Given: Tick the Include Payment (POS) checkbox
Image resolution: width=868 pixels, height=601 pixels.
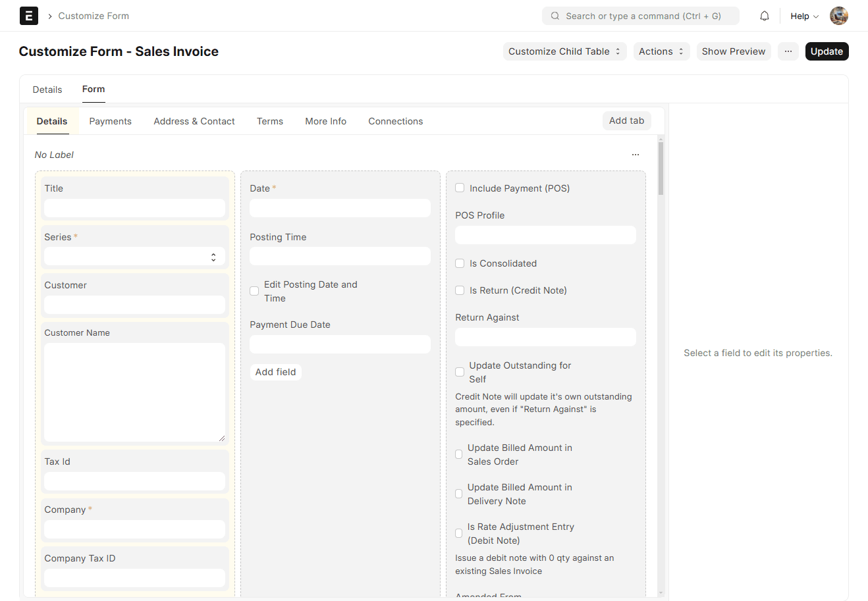Looking at the screenshot, I should [x=460, y=188].
